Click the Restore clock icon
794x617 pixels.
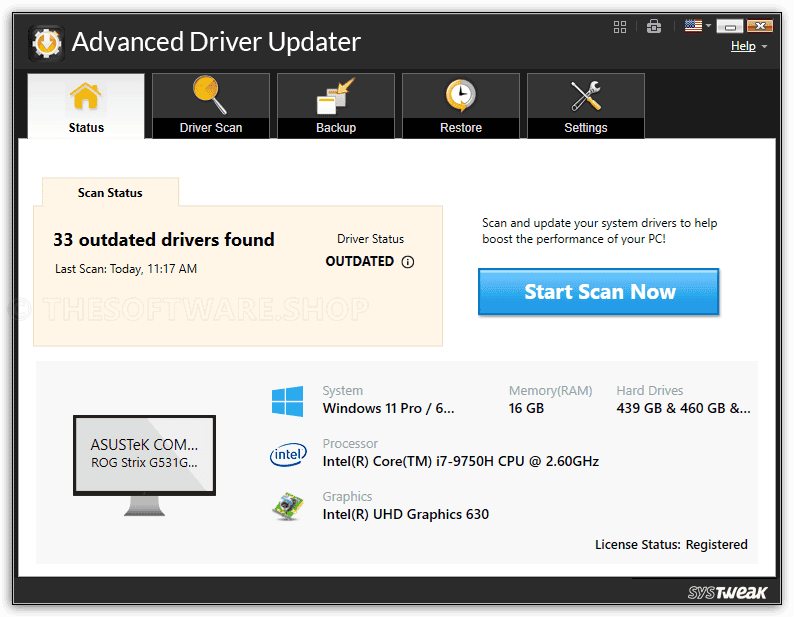click(x=461, y=95)
